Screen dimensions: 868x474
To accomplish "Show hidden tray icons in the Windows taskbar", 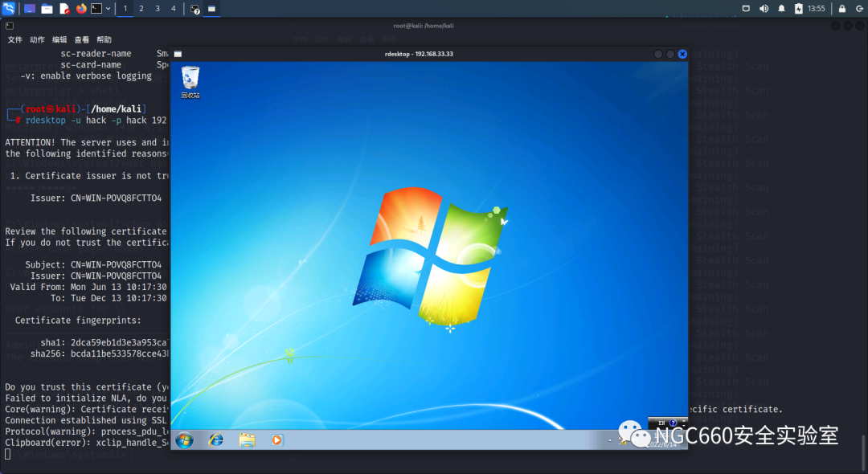I will [610, 440].
